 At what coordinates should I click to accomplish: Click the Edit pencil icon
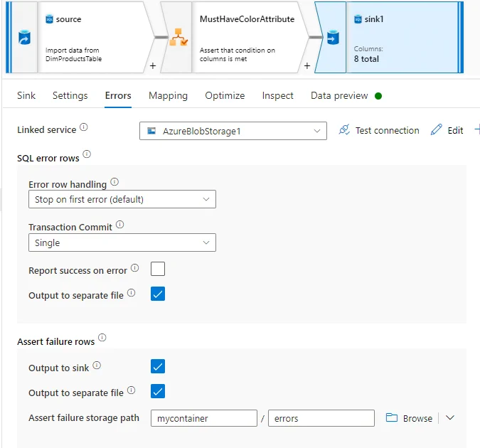(x=436, y=130)
